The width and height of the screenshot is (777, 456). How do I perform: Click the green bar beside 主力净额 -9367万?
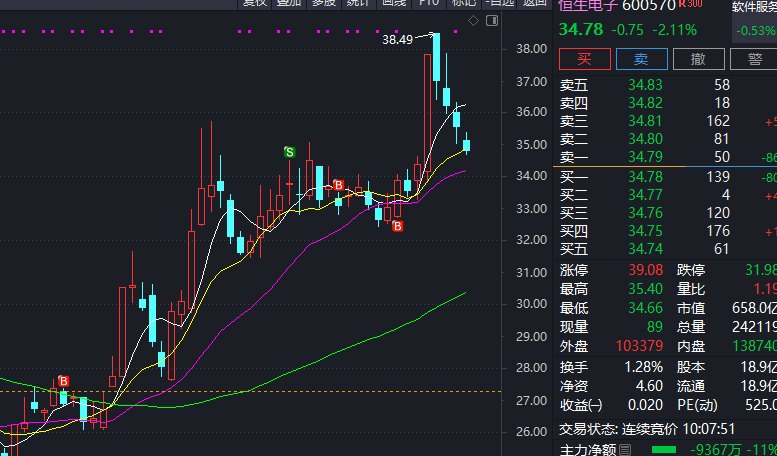(663, 450)
